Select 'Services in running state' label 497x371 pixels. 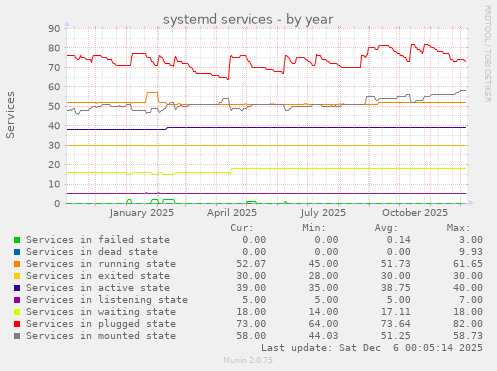coord(101,264)
